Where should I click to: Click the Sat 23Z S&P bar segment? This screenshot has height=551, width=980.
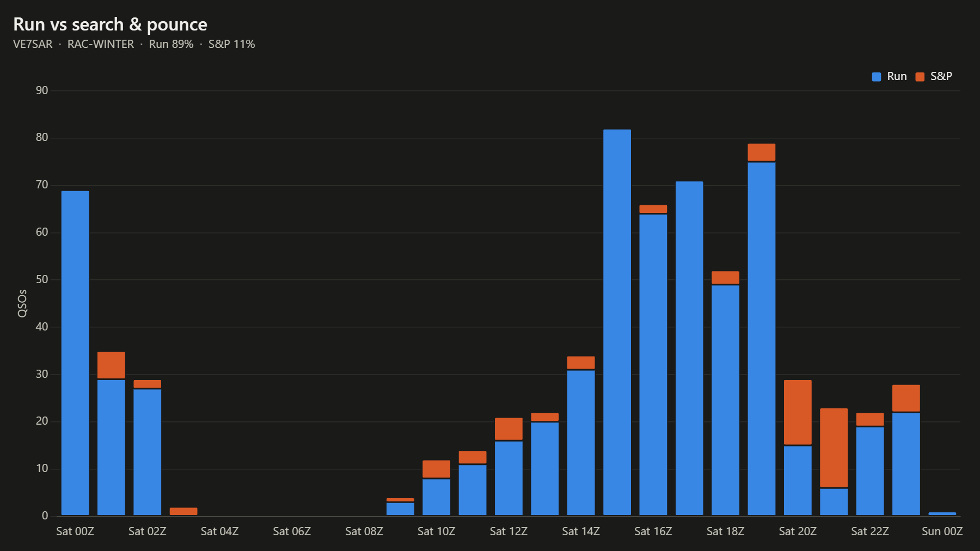point(906,398)
